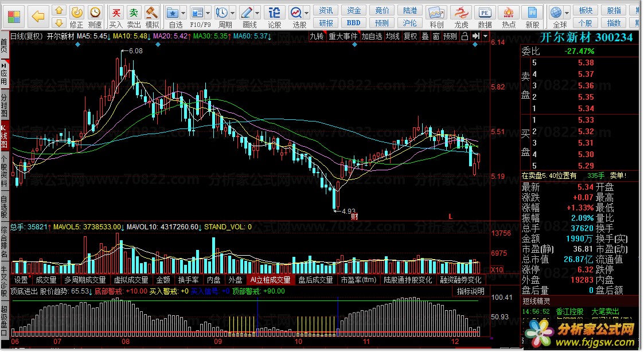Toggle the 窗 window option

(436, 37)
